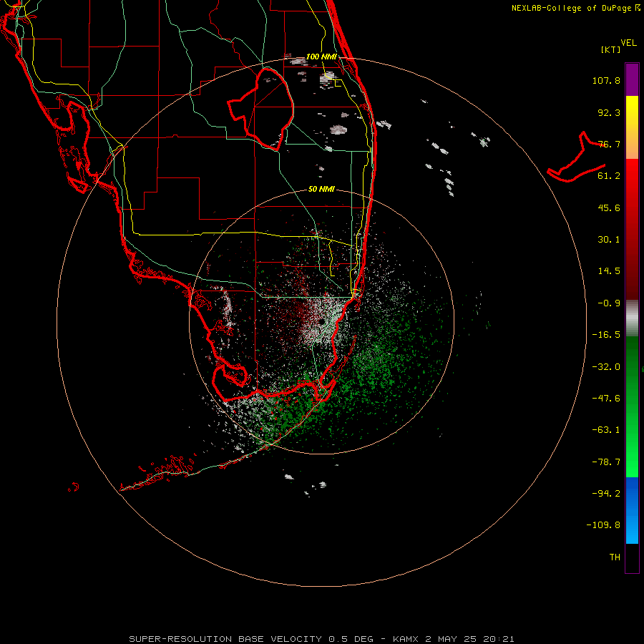The height and width of the screenshot is (644, 644).
Task: Click the -16.5 velocity scale value
Action: (606, 335)
